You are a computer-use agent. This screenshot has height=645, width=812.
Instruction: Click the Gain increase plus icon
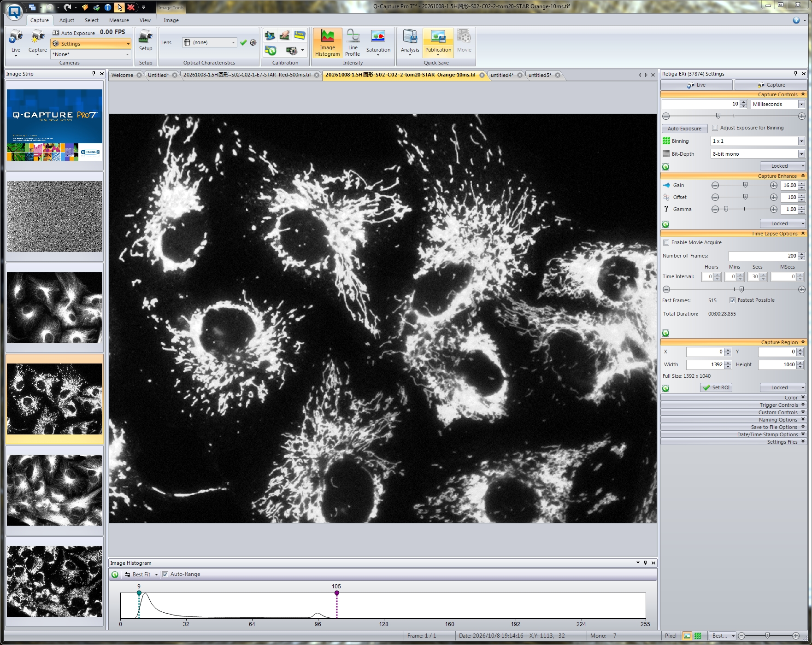(774, 185)
